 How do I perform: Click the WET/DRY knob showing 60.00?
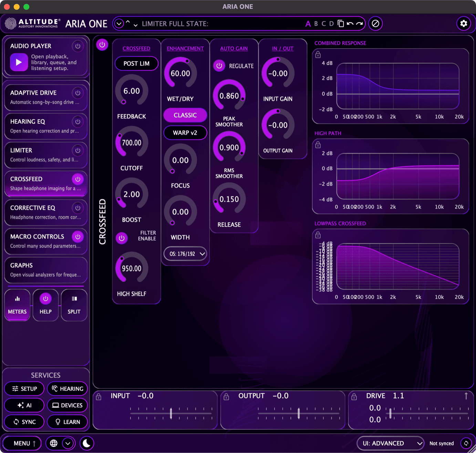(180, 73)
